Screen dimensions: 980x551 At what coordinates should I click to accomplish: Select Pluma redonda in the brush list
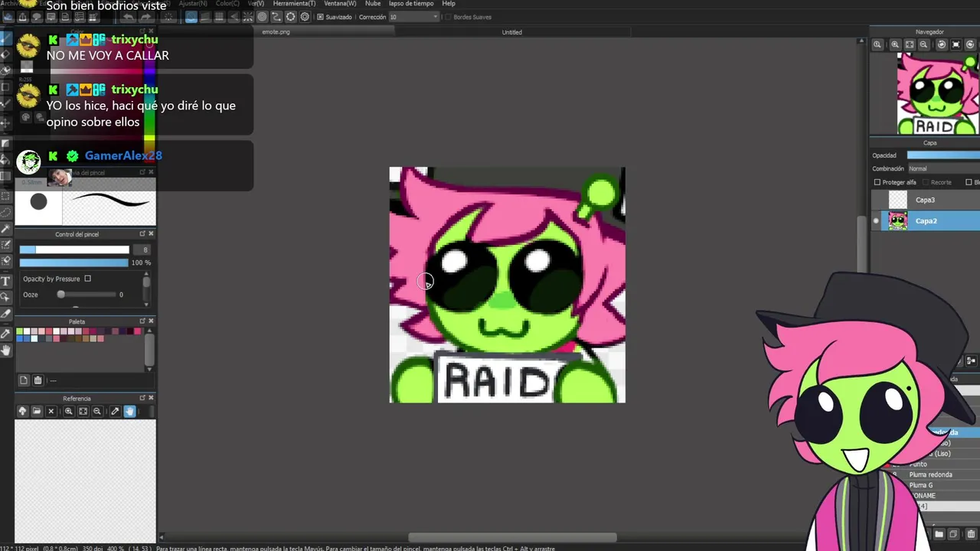tap(930, 474)
